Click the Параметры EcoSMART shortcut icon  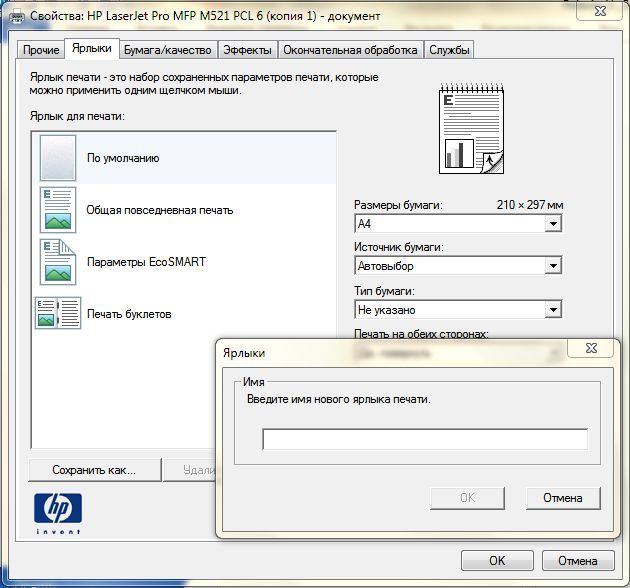[58, 262]
